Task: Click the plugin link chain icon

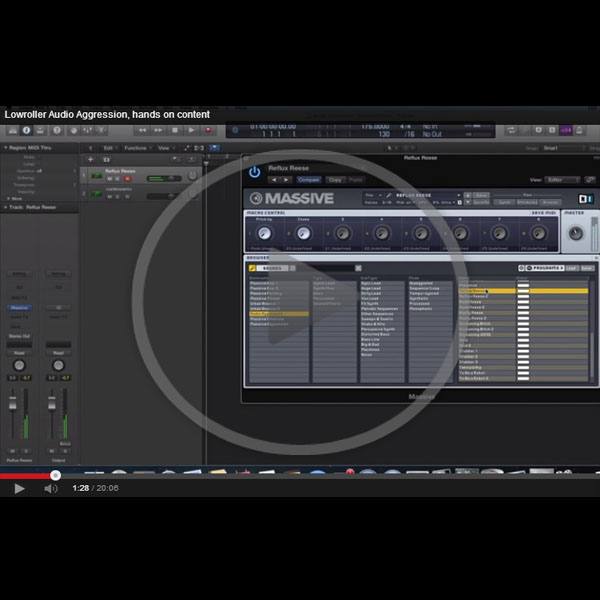Action: (590, 180)
